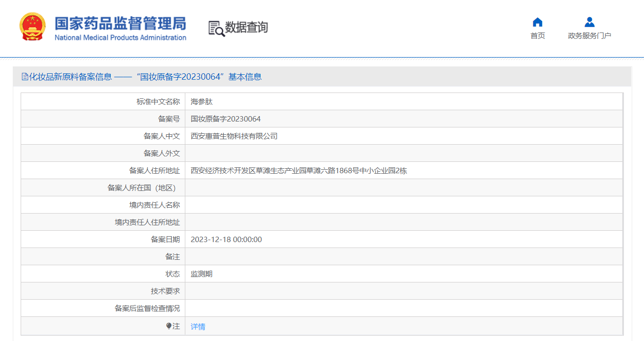Screen dimensions: 644x341
Task: Click the 备案日期 2023-12-18 value cell
Action: tap(226, 239)
